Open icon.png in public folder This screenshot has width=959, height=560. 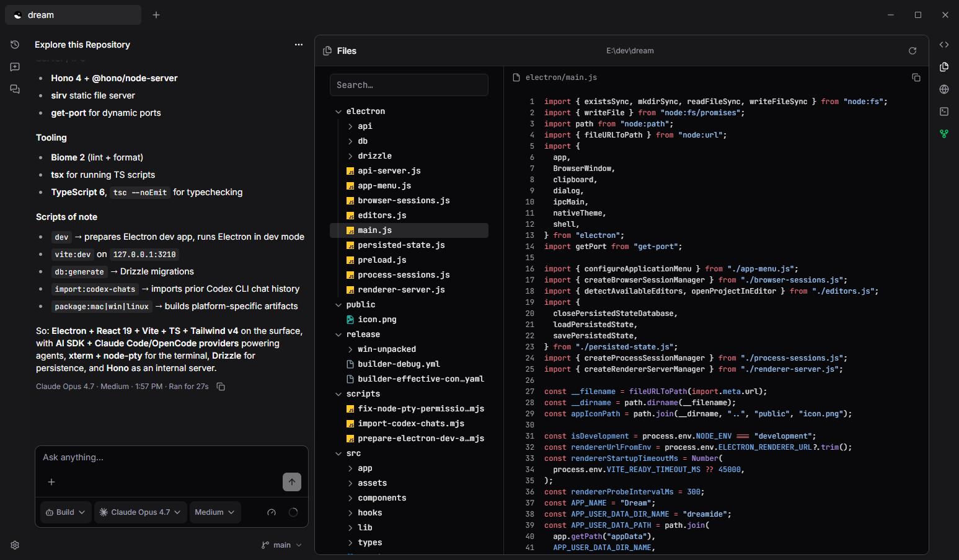(409, 320)
